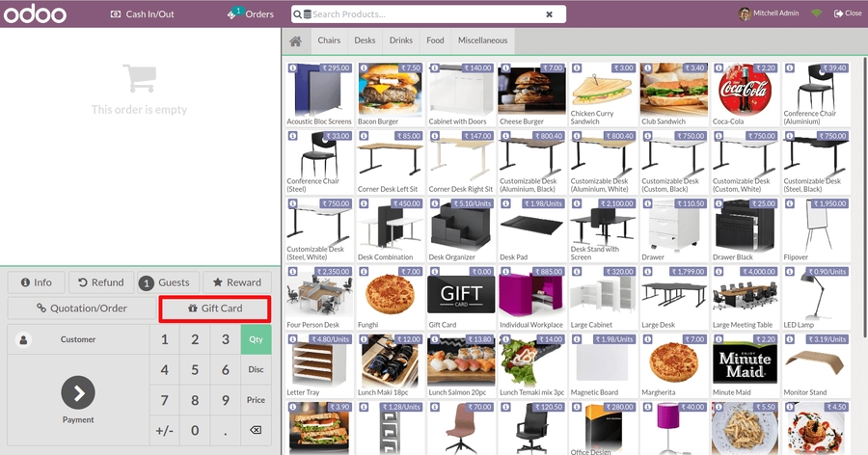Show info for Monitor Stand

789,339
